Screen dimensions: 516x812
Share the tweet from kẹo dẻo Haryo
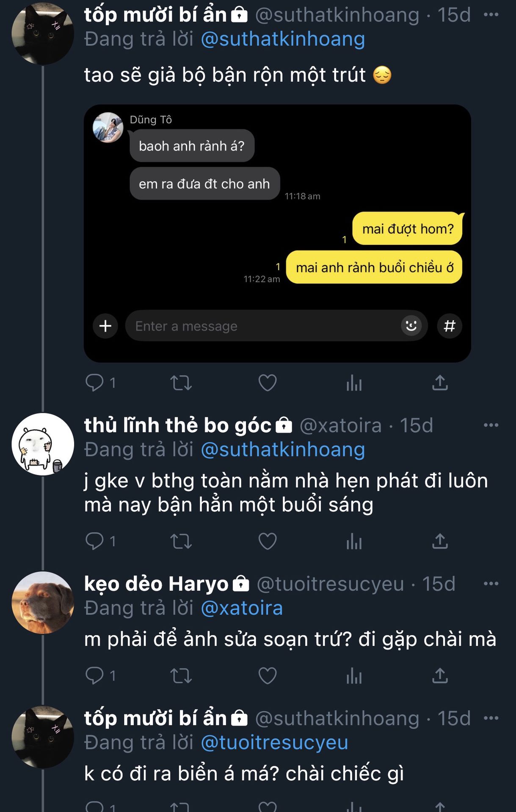coord(440,675)
